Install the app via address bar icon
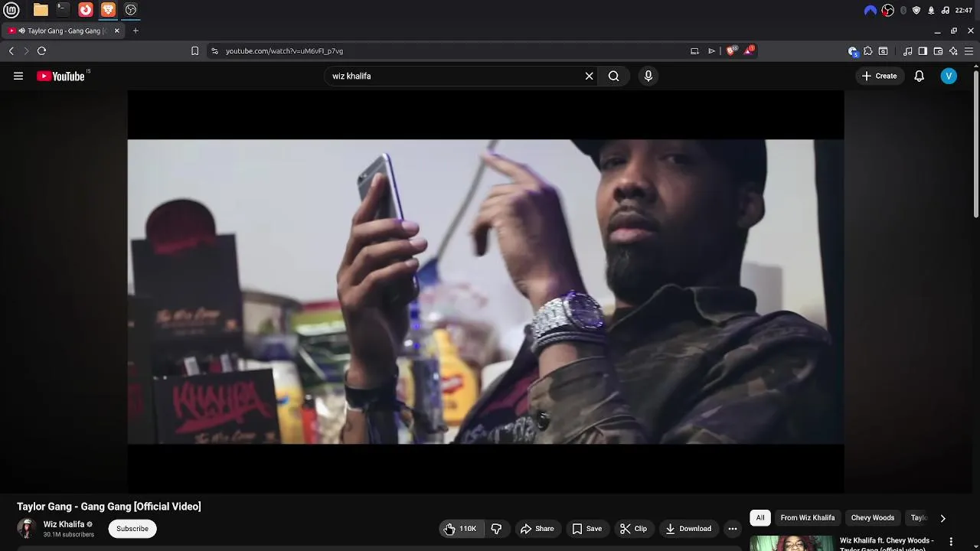980x551 pixels. [x=694, y=51]
